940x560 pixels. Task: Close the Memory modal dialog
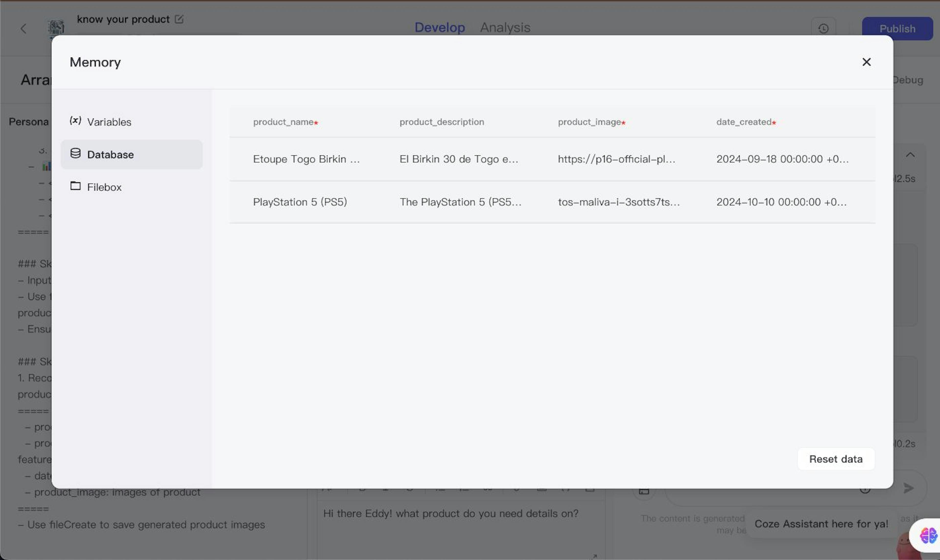point(867,62)
